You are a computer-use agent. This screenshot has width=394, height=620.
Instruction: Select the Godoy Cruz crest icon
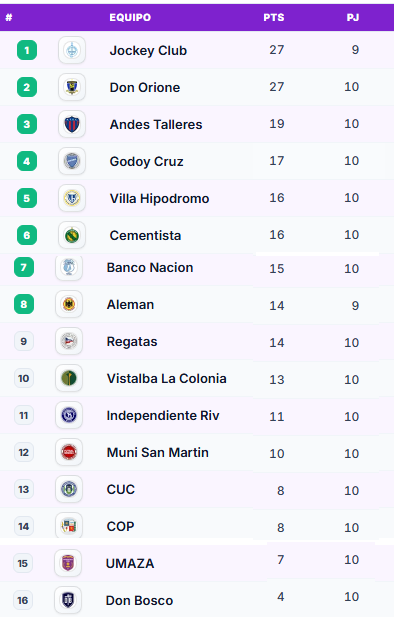(x=72, y=161)
